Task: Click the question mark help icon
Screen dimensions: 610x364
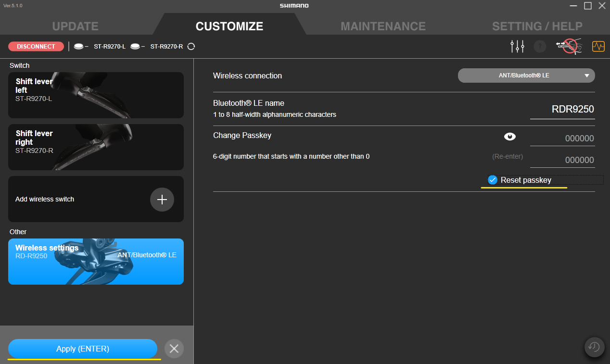Action: (x=540, y=47)
